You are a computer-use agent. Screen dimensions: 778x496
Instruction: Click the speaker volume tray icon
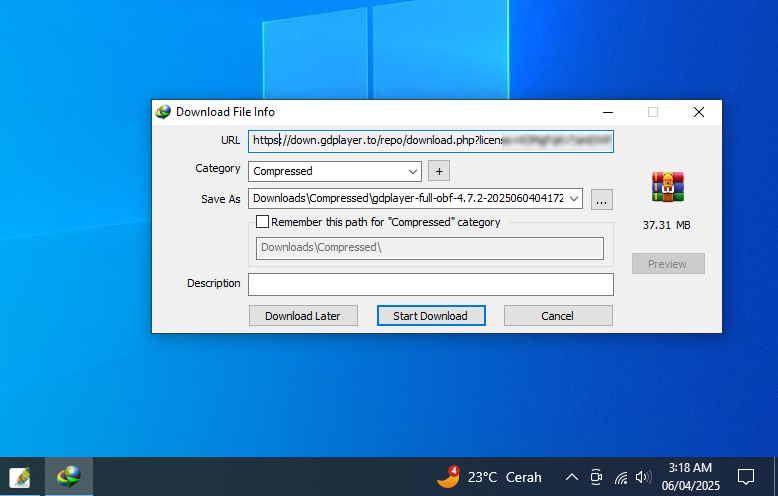pyautogui.click(x=643, y=477)
